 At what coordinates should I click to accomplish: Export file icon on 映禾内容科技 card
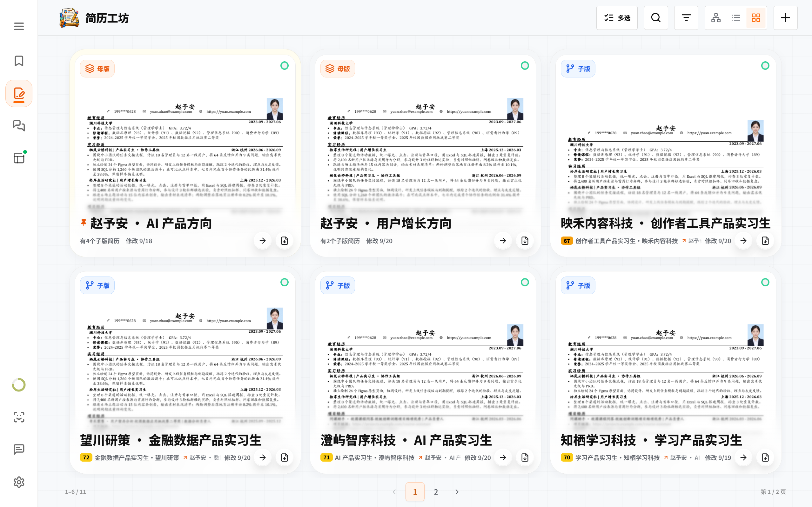tap(765, 241)
